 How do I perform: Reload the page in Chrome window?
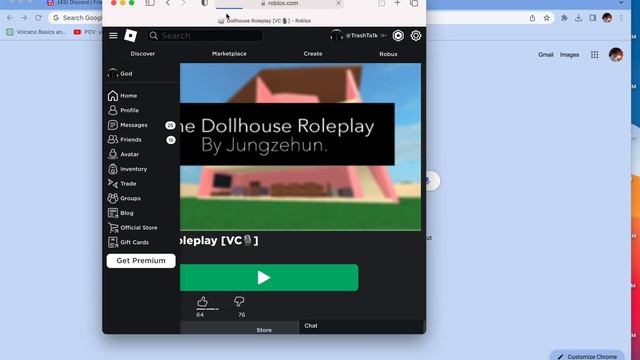pos(38,18)
